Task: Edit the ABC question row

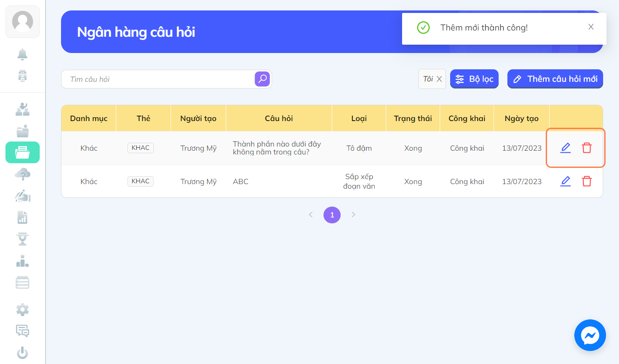Action: tap(566, 181)
